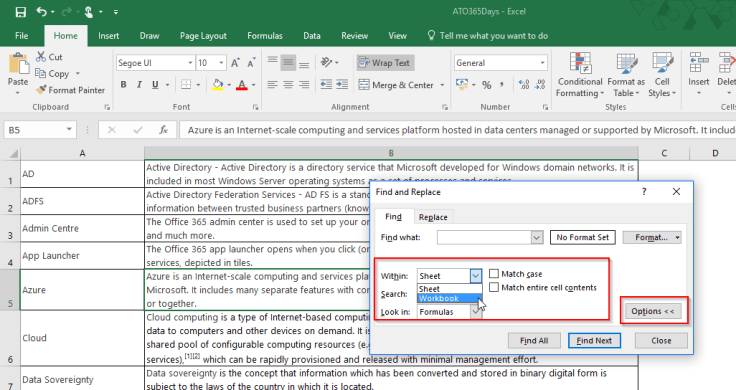The width and height of the screenshot is (736, 390).
Task: Click Merge & Center
Action: [x=397, y=85]
